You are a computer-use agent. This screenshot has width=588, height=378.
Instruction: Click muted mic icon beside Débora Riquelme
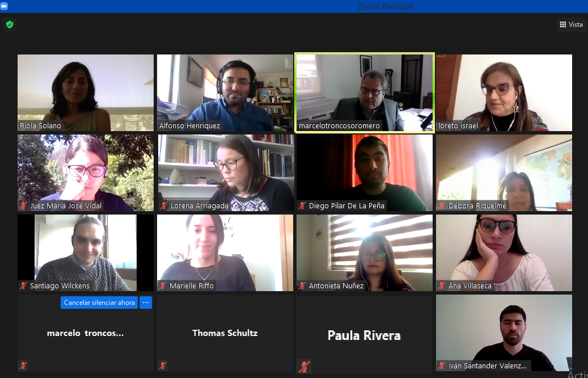[x=442, y=205]
